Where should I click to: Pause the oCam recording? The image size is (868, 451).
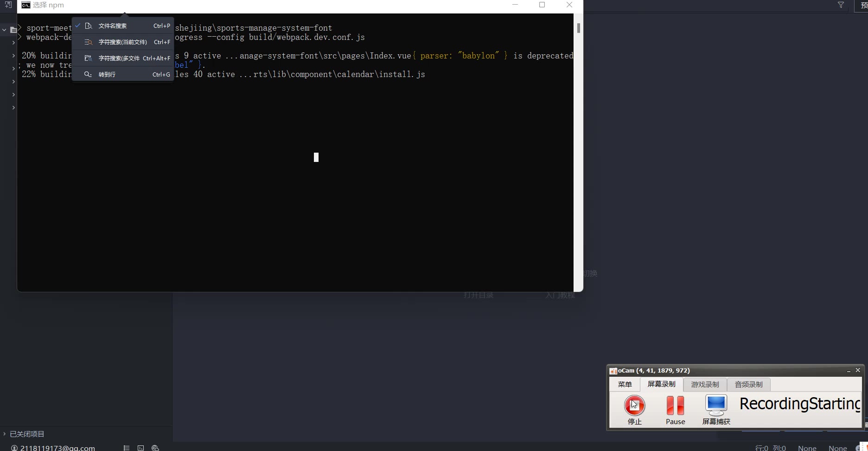[675, 410]
